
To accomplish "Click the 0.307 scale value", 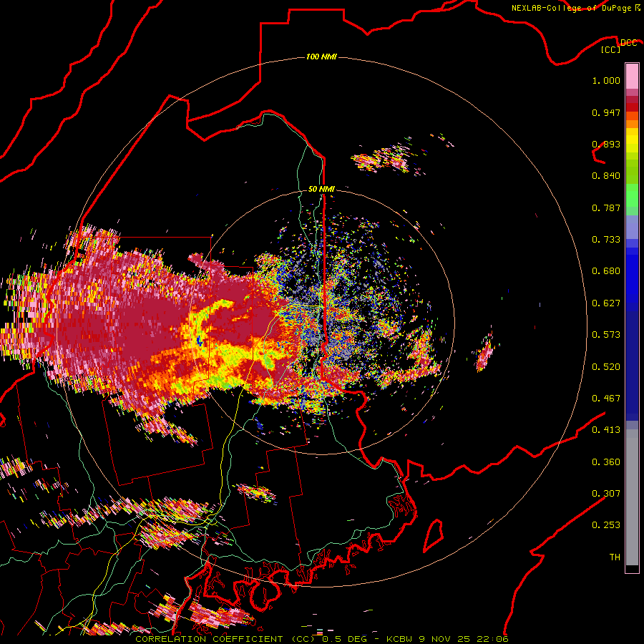I will point(606,494).
